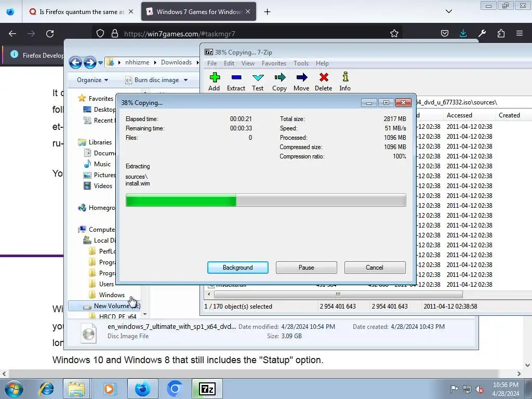Screen dimensions: 532x399
Task: Launch Internet Explorer from the taskbar
Action: (x=47, y=389)
